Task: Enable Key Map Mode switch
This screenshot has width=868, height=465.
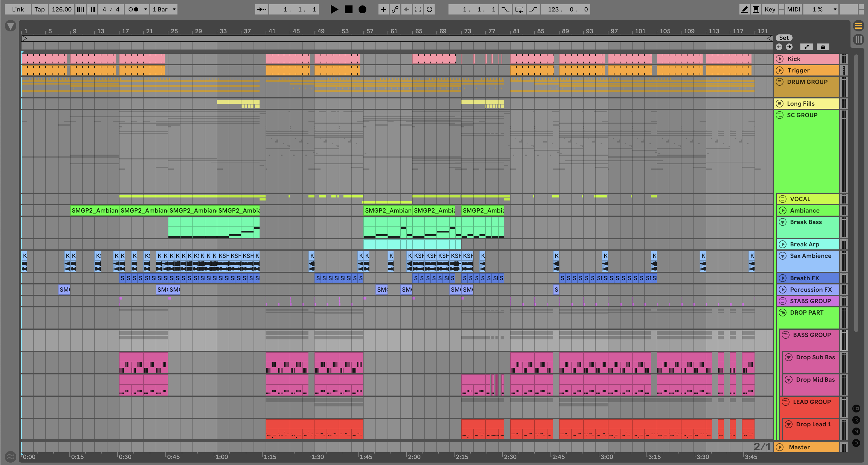Action: pyautogui.click(x=770, y=9)
